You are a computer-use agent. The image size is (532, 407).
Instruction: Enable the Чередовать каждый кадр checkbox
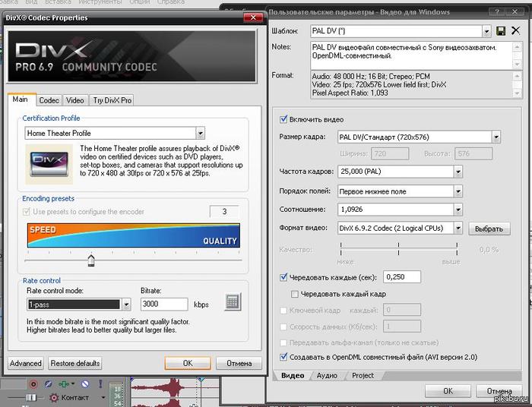coord(295,294)
